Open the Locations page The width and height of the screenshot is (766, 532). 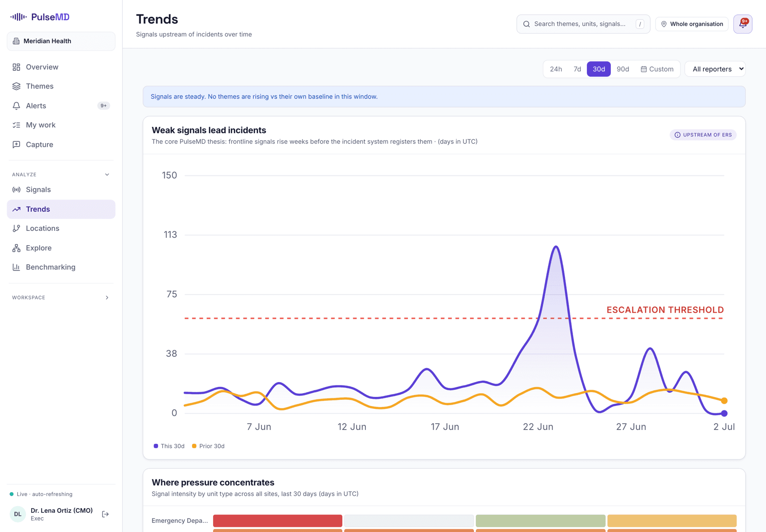(x=61, y=228)
